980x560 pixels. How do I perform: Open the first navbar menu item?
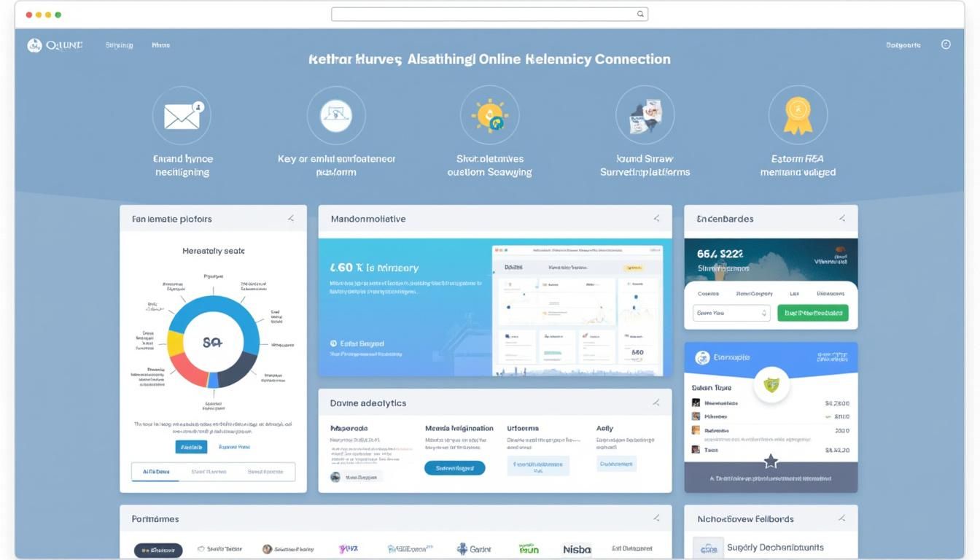coord(119,44)
